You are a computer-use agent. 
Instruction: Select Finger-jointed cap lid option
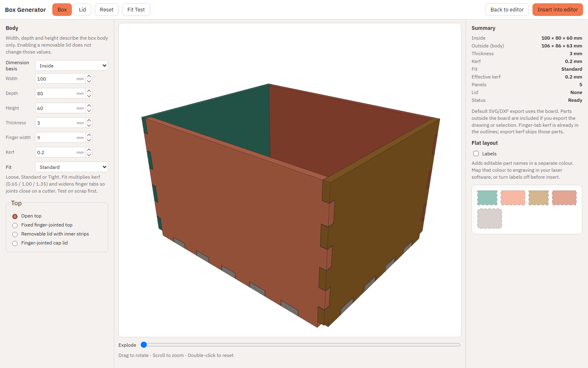(x=15, y=243)
